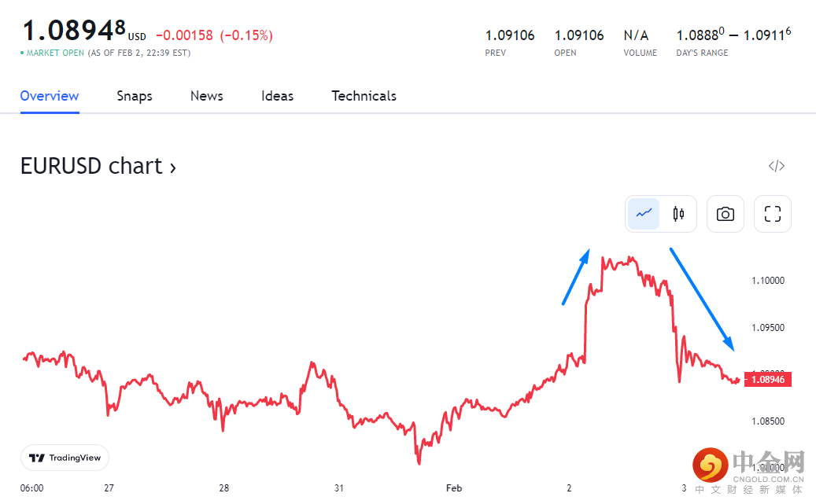Click the embed code icon

pos(777,166)
